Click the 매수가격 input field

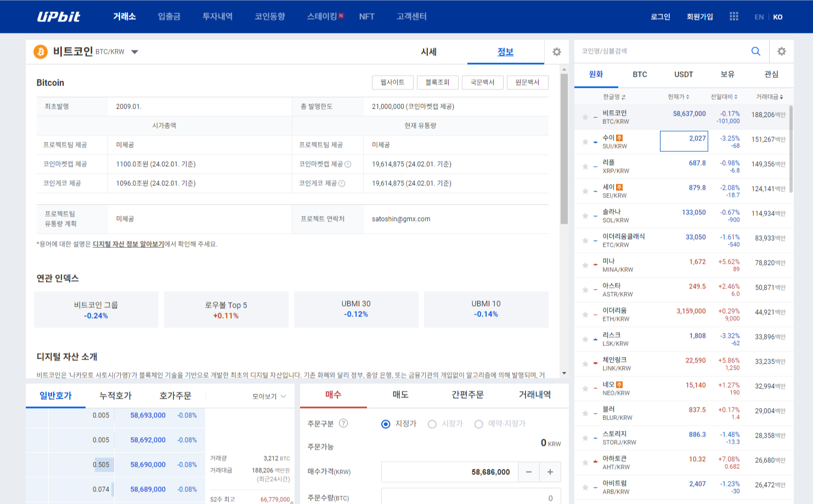[450, 472]
